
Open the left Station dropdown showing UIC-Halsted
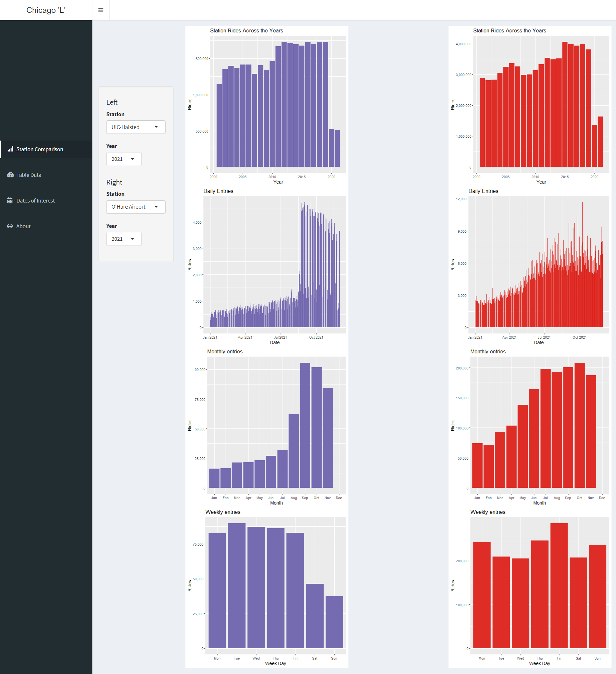pos(135,127)
